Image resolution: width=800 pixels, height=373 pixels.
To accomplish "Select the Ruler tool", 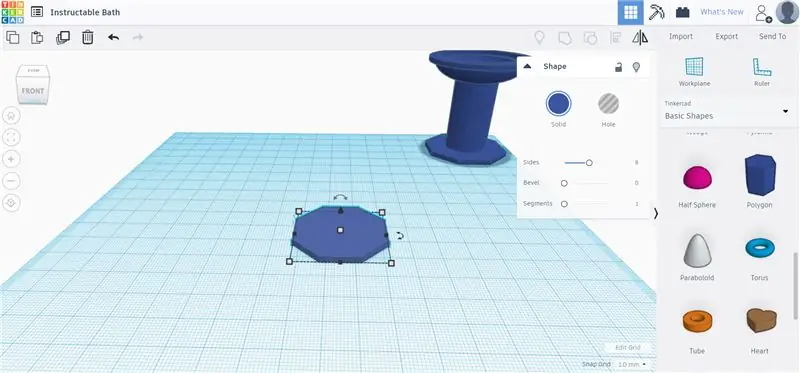I will pyautogui.click(x=762, y=72).
